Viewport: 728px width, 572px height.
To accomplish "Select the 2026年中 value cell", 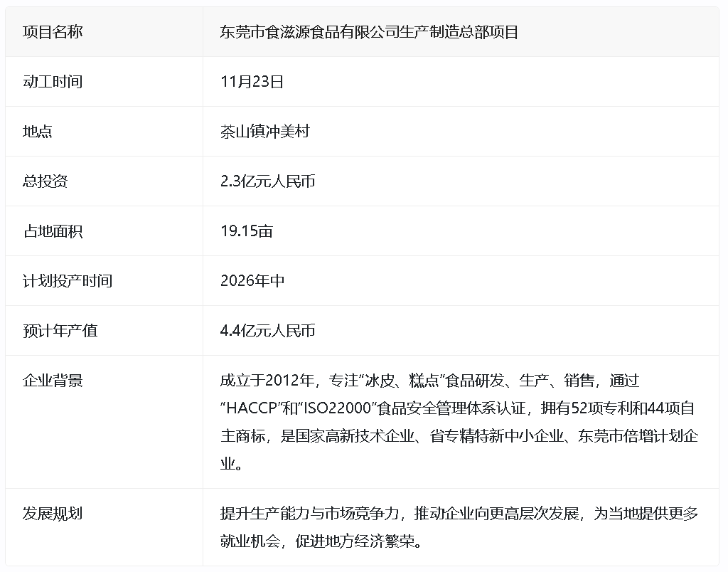I will tap(252, 281).
